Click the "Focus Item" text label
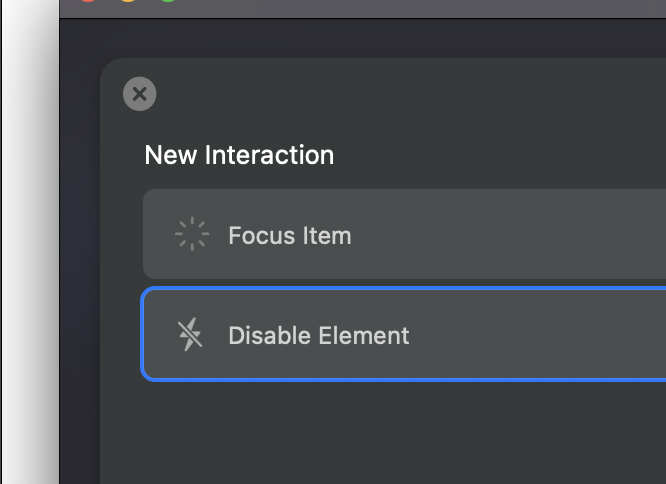The height and width of the screenshot is (484, 666). tap(289, 236)
